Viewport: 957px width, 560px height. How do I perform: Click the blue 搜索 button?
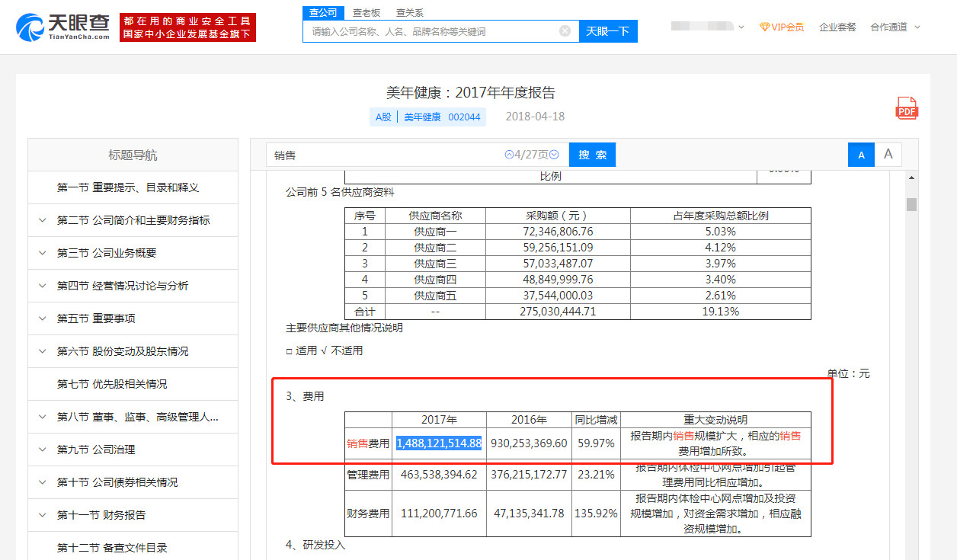(592, 155)
